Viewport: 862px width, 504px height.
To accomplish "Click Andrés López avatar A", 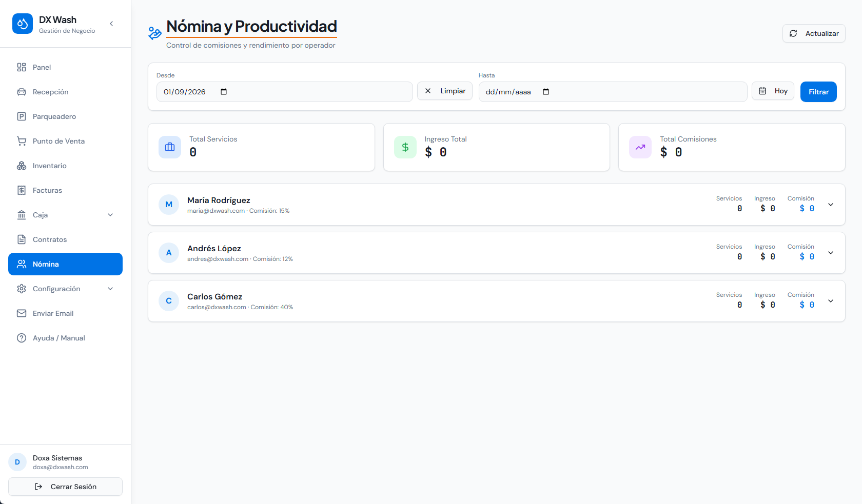I will pyautogui.click(x=169, y=253).
